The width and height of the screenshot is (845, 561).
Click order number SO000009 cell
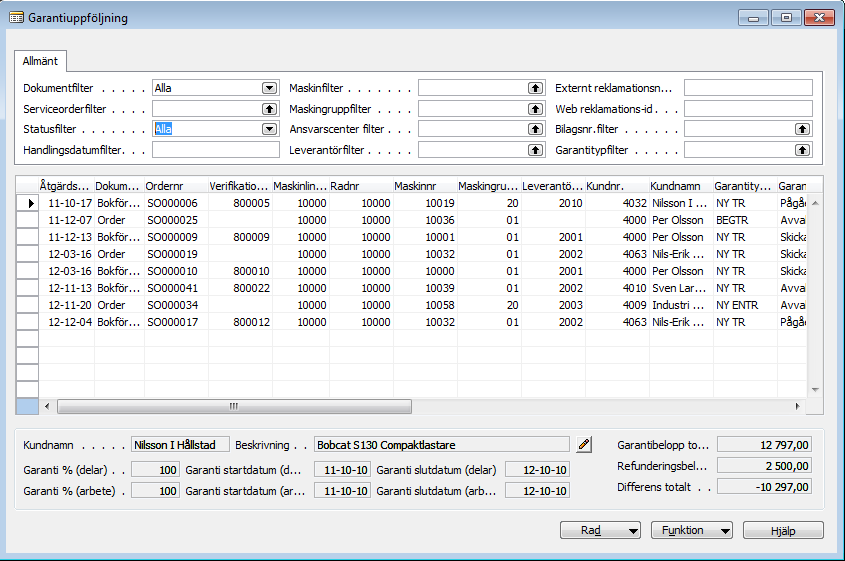pos(176,237)
